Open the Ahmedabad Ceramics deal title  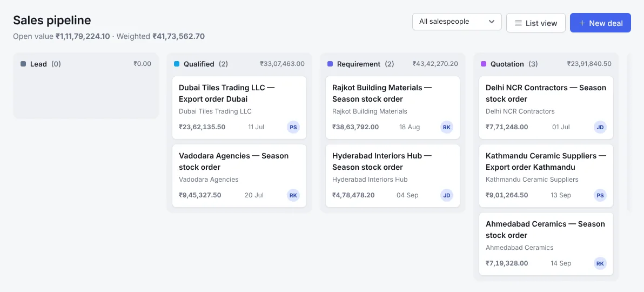(545, 230)
